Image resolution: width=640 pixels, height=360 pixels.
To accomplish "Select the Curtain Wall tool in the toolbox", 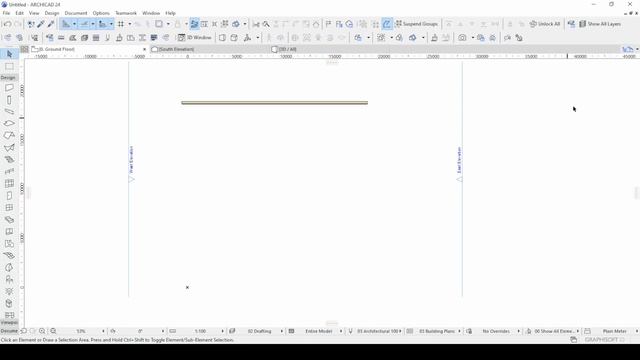I will point(9,184).
